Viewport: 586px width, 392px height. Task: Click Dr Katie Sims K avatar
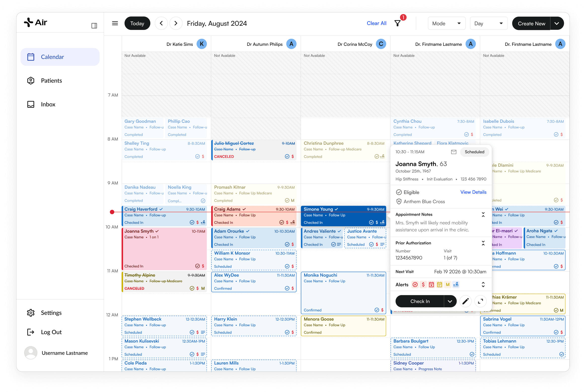pyautogui.click(x=202, y=44)
